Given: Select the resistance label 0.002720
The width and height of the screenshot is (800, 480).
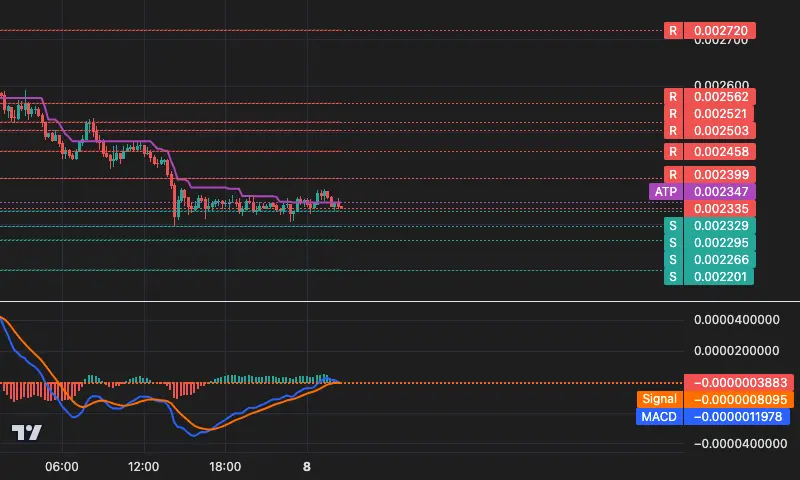Looking at the screenshot, I should (x=710, y=31).
